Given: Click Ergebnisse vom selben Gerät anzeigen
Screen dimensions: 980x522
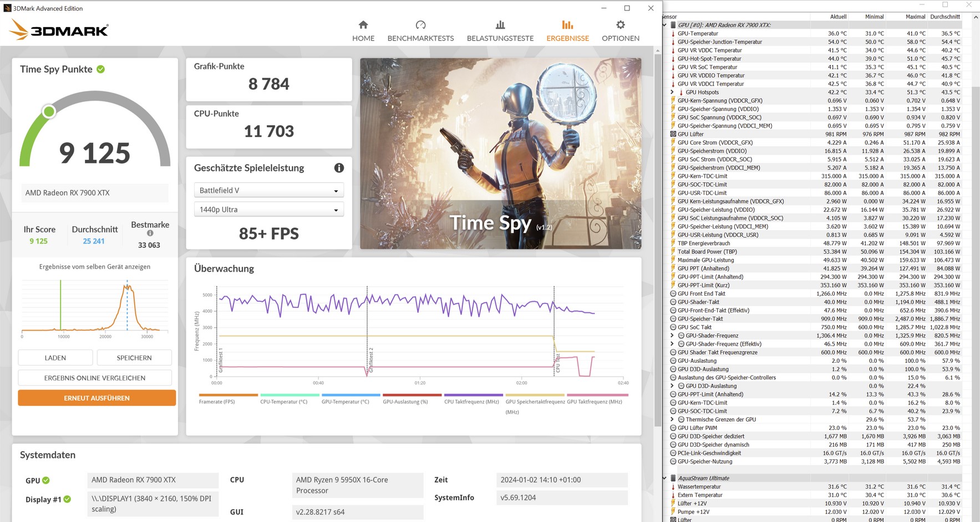Looking at the screenshot, I should point(95,267).
